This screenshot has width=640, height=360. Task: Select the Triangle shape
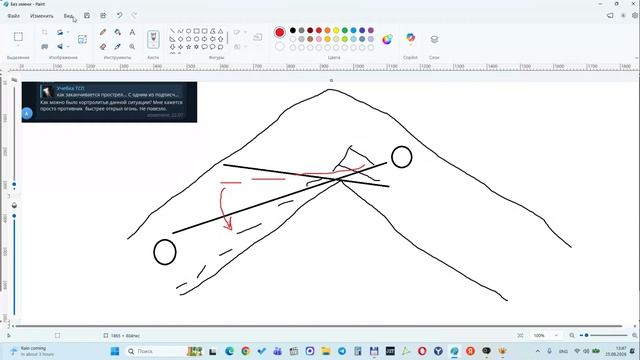pyautogui.click(x=220, y=31)
